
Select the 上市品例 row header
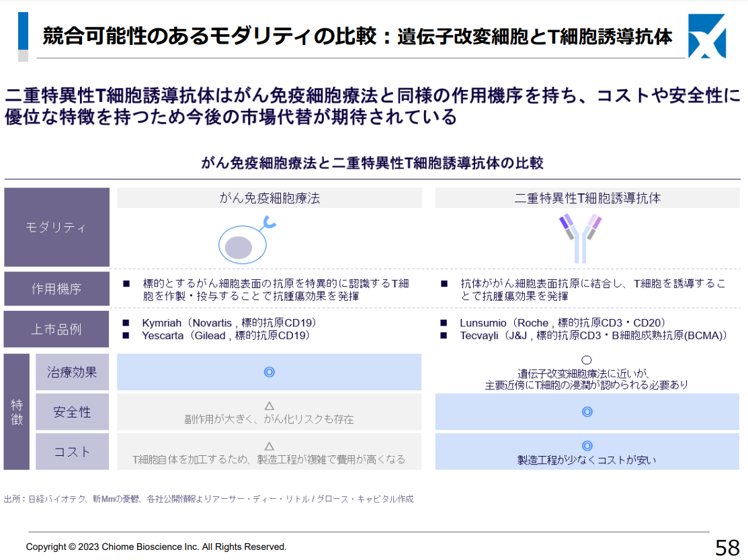56,329
